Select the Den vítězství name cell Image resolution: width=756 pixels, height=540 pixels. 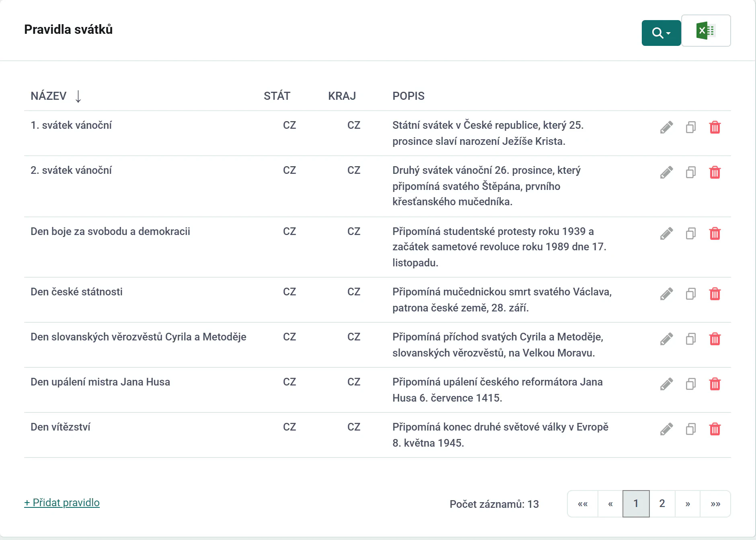(x=60, y=427)
